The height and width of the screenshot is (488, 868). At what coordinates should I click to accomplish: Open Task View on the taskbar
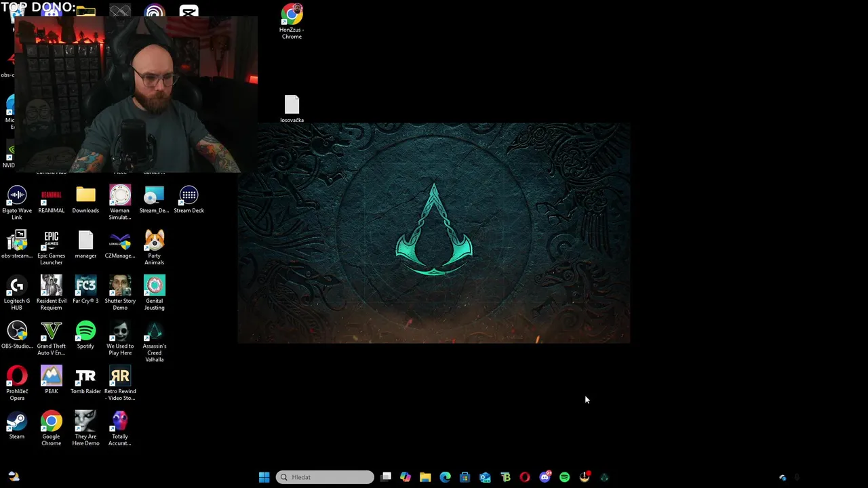click(x=386, y=477)
